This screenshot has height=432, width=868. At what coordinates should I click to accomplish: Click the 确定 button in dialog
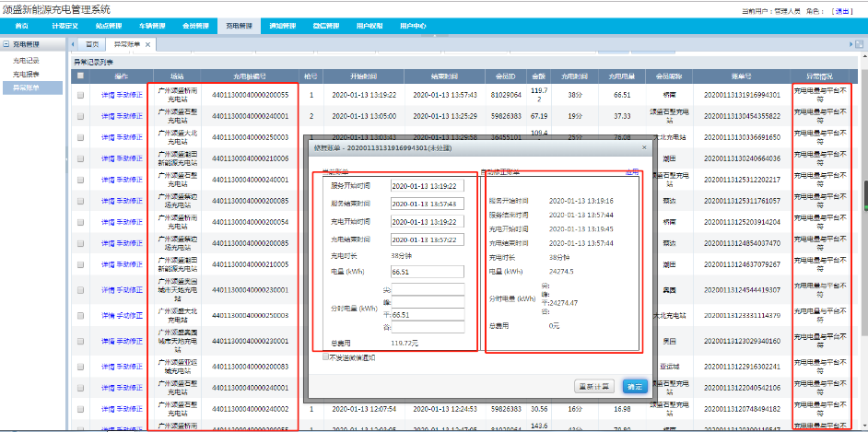tap(633, 386)
